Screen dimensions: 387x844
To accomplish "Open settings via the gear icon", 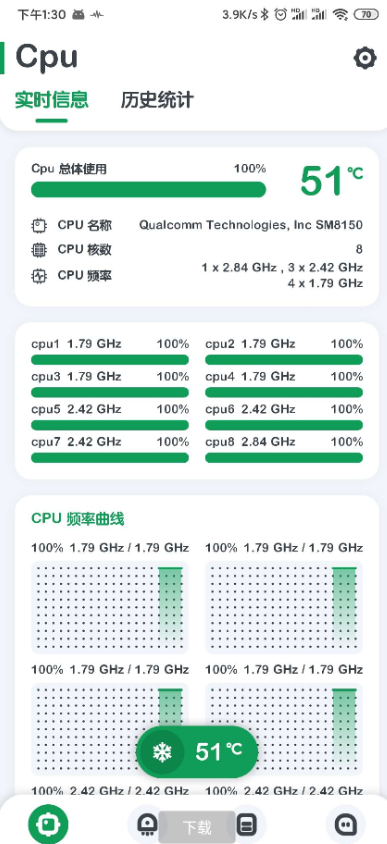I will point(364,58).
